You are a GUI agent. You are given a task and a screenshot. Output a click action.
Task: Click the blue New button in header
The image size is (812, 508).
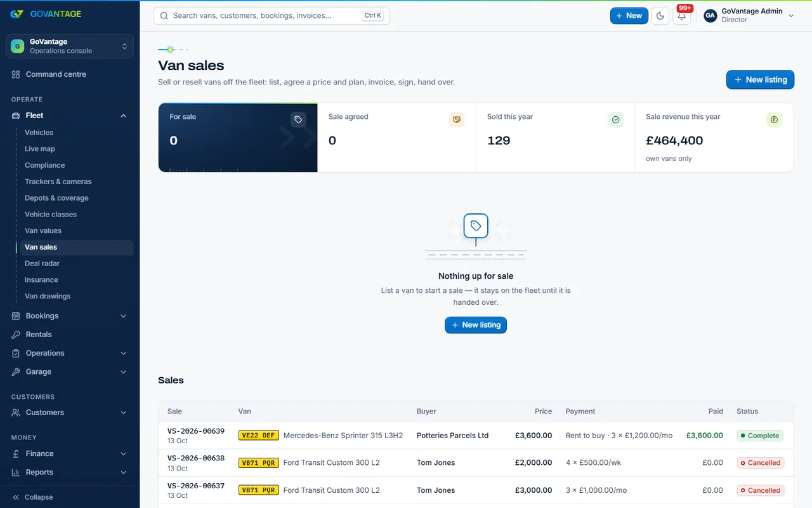point(629,16)
